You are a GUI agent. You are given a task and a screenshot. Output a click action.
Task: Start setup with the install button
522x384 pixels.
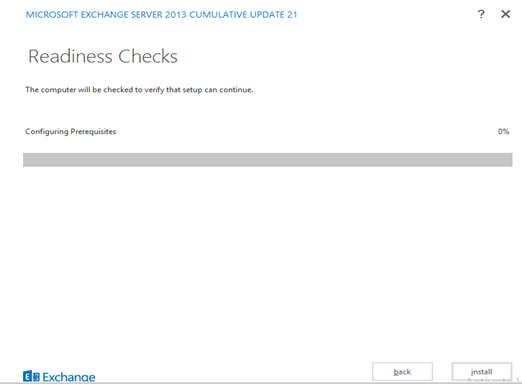(482, 371)
